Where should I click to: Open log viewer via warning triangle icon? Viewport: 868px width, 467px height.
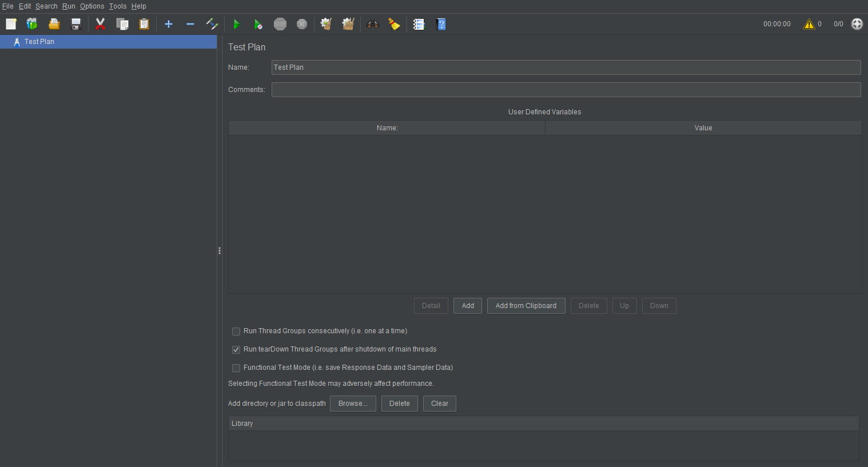click(x=809, y=24)
